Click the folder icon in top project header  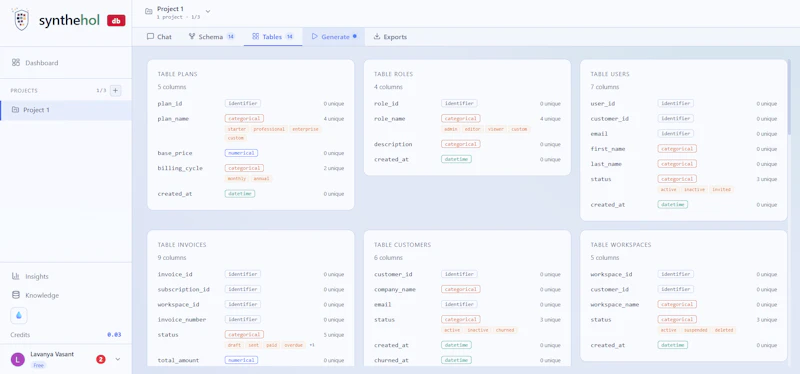pos(148,11)
